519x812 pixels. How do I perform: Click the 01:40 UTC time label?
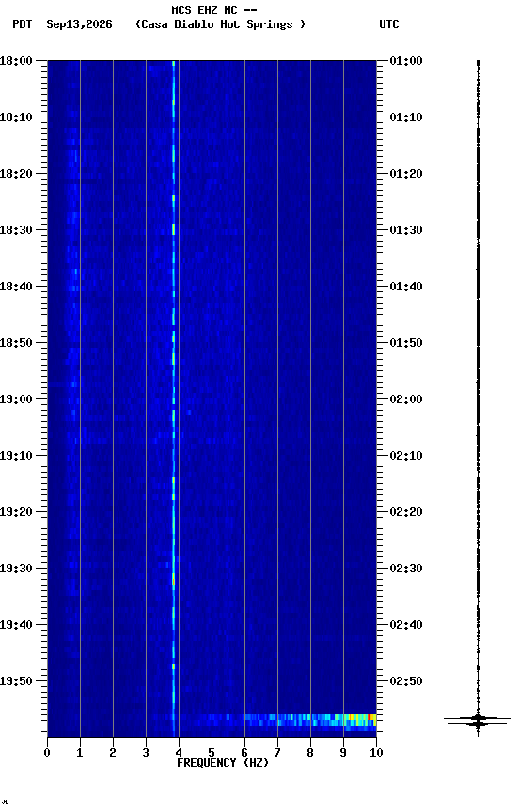coord(406,287)
